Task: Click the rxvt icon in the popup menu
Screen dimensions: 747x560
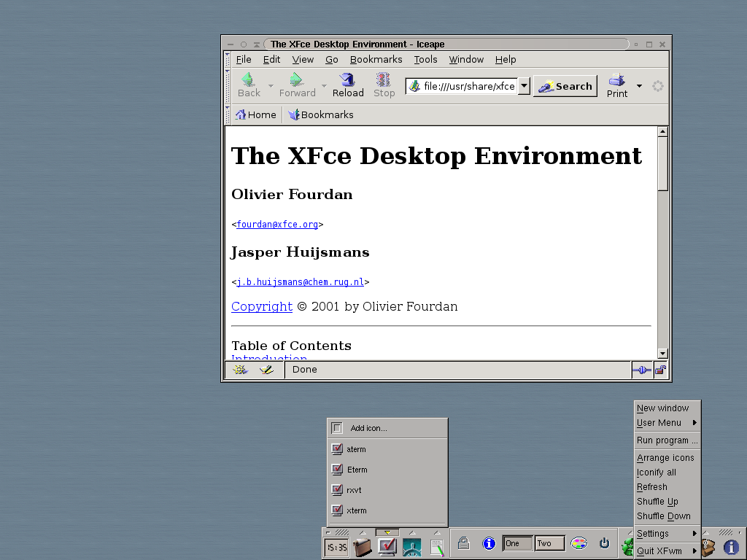Action: [x=337, y=489]
